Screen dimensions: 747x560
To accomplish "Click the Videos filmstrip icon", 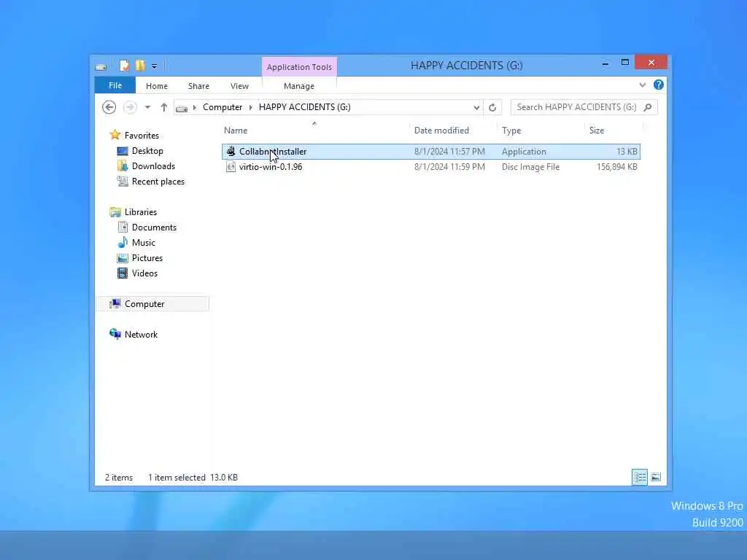I will pos(123,273).
